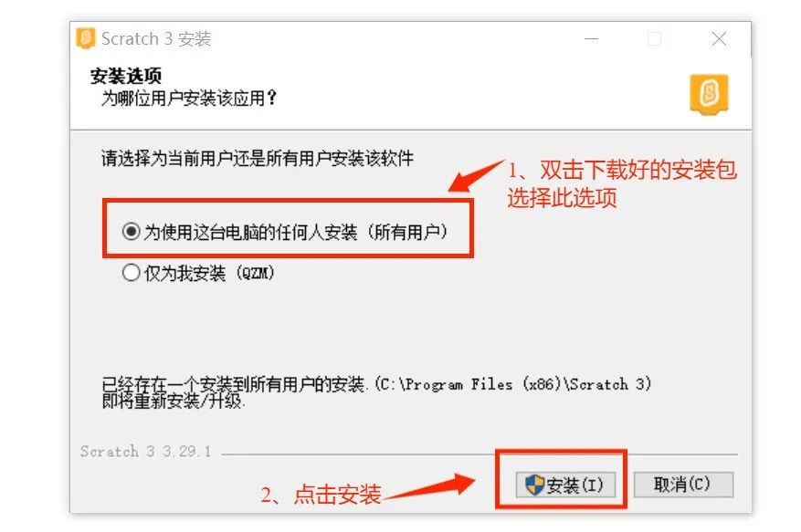
Task: Click the 请选择为当前用户还是所有用户 instruction text
Action: tap(258, 158)
